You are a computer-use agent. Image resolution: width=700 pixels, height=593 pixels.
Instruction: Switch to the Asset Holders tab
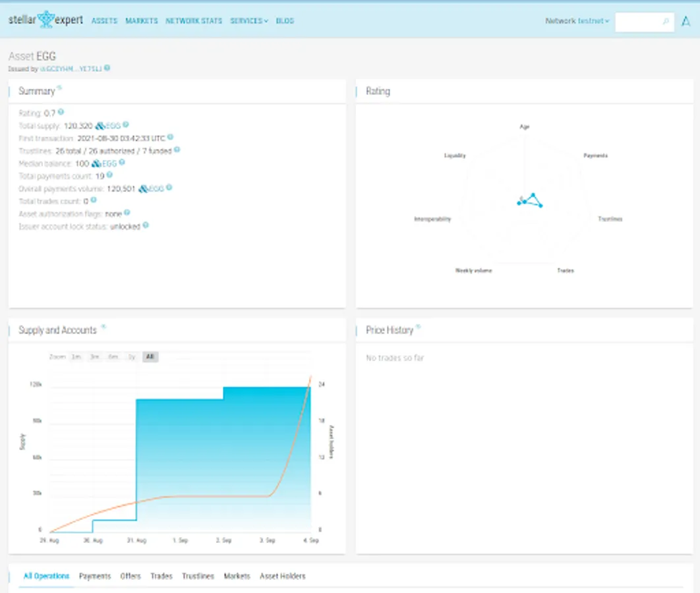(283, 576)
